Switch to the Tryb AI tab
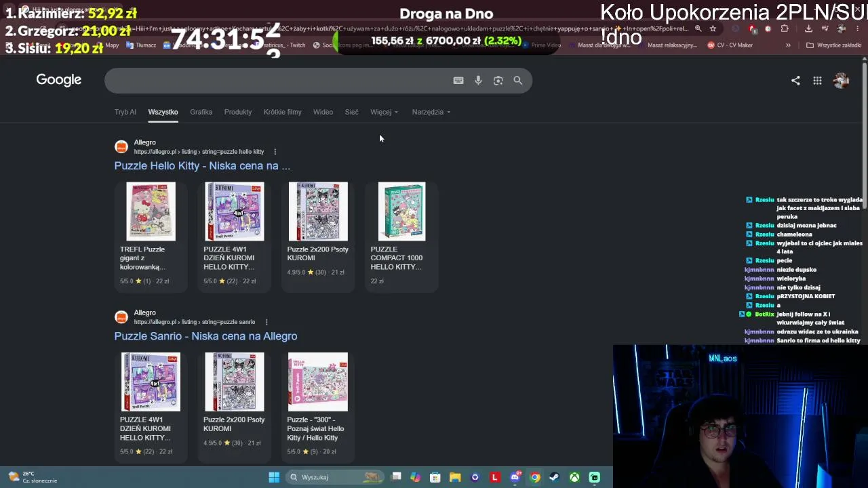 tap(125, 112)
